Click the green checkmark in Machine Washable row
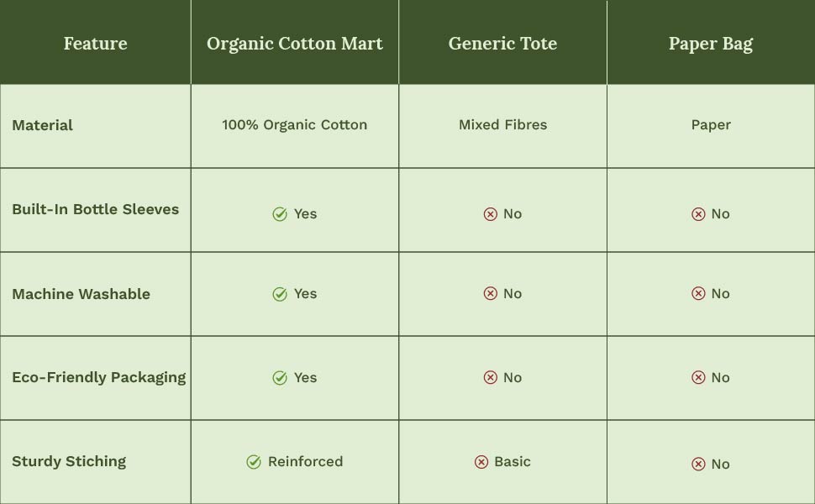This screenshot has height=504, width=815. click(x=280, y=294)
